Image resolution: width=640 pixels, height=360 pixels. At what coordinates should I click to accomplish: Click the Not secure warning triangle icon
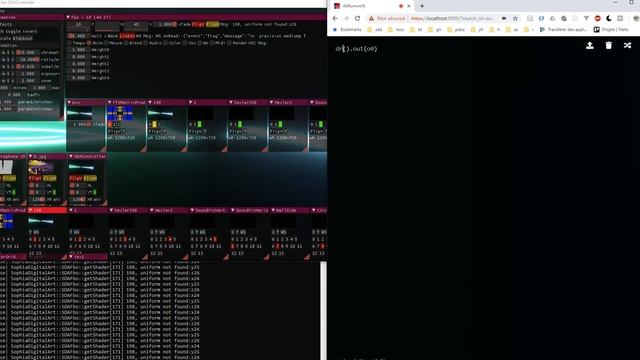click(x=371, y=18)
